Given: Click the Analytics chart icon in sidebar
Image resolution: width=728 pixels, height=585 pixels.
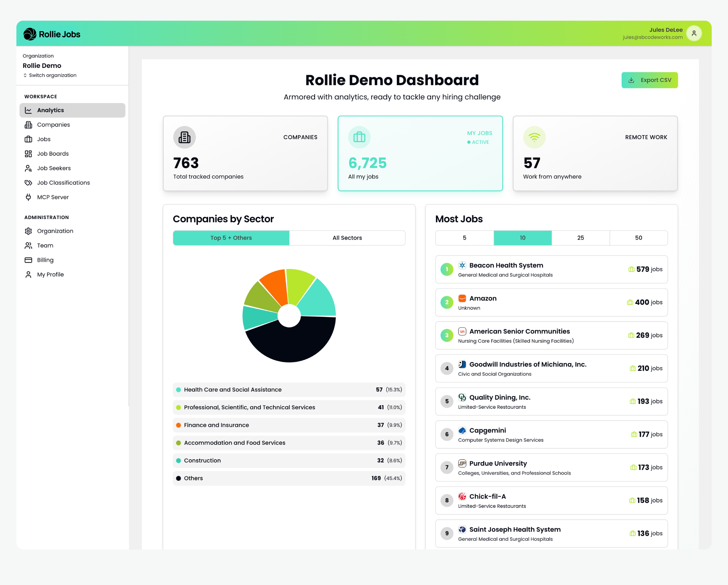Looking at the screenshot, I should click(28, 110).
